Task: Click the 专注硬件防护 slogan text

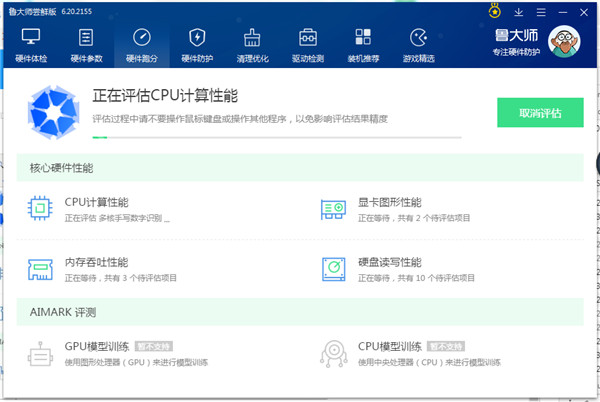Action: 516,52
